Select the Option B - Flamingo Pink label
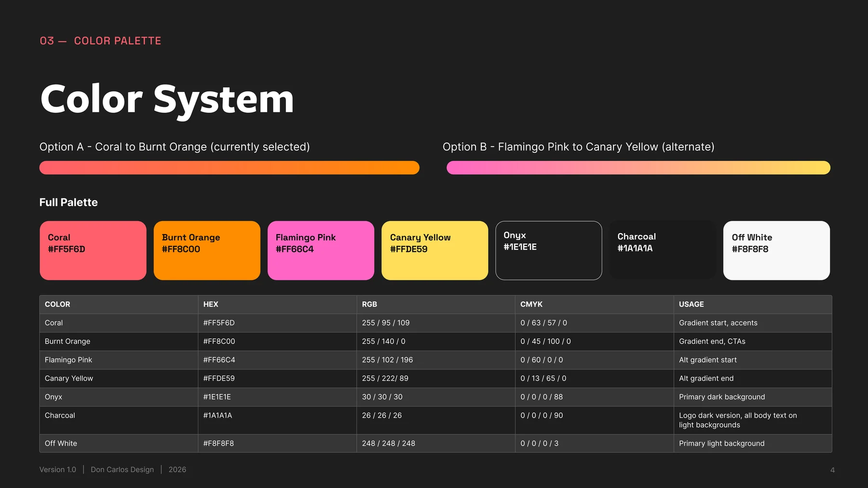 (579, 147)
